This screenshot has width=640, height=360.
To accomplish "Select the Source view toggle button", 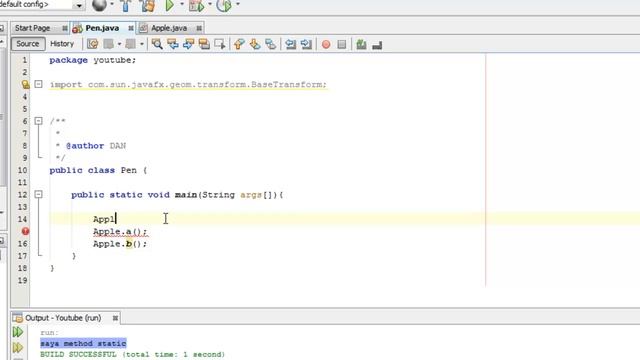I will tap(28, 44).
